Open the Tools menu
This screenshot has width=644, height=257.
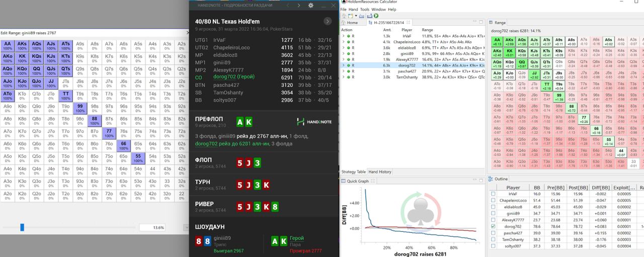tap(365, 9)
